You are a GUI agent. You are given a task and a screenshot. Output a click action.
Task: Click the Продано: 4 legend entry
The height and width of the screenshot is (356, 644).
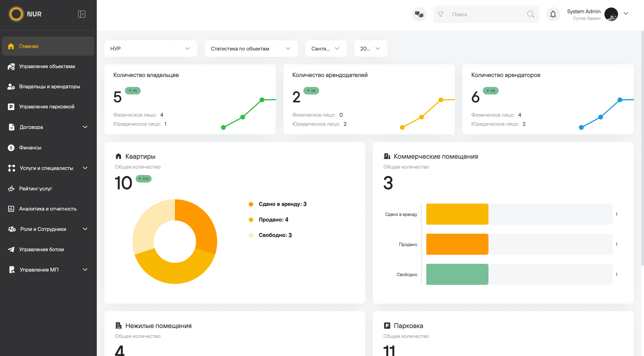(269, 220)
